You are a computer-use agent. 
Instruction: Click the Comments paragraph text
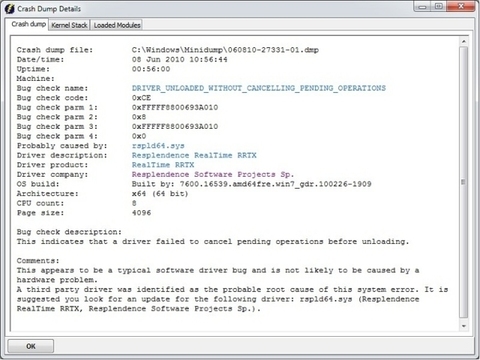(232, 289)
